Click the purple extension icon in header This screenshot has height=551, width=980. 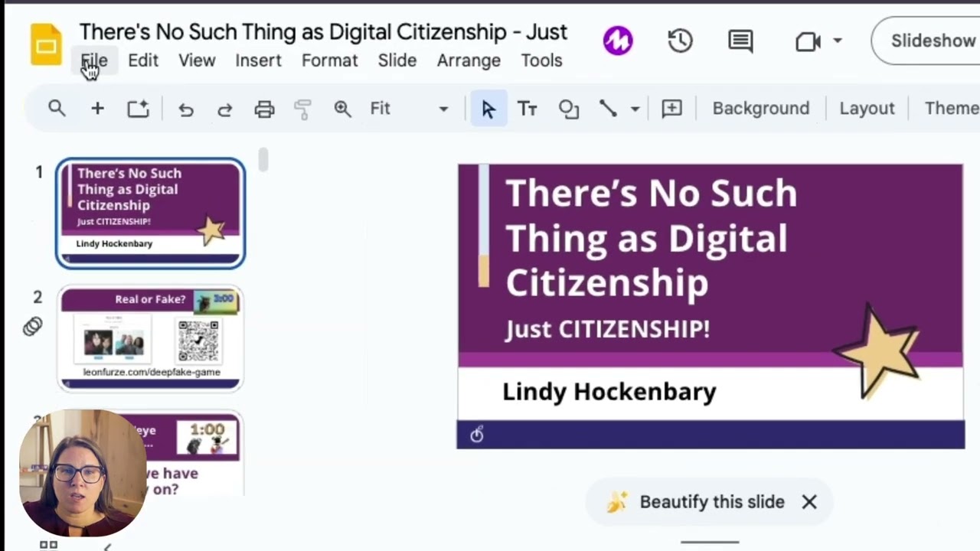pyautogui.click(x=618, y=41)
